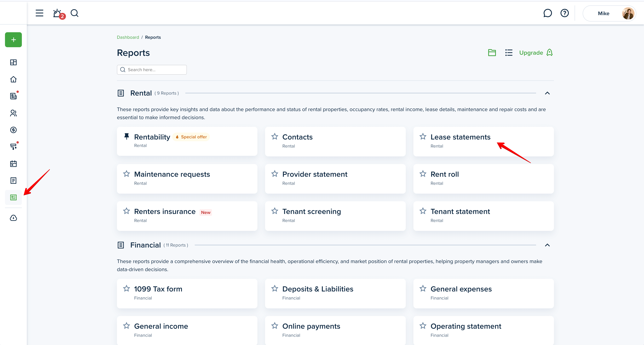Open the Provider statement report
644x345 pixels.
(x=335, y=179)
